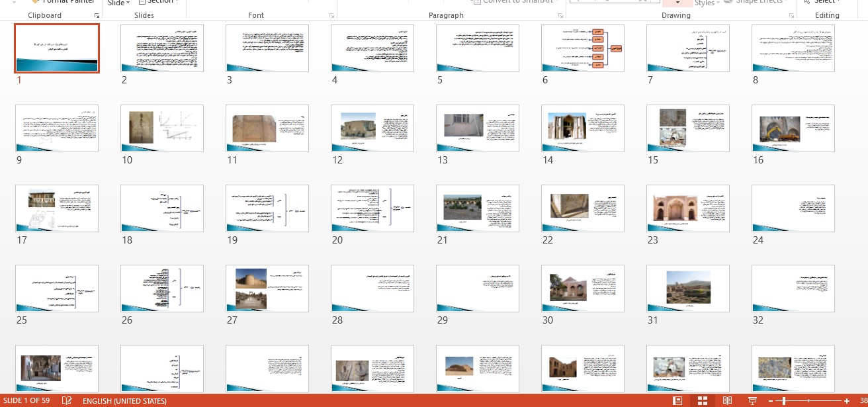Select slide 16 thumbnail
Image resolution: width=868 pixels, height=407 pixels.
(793, 128)
